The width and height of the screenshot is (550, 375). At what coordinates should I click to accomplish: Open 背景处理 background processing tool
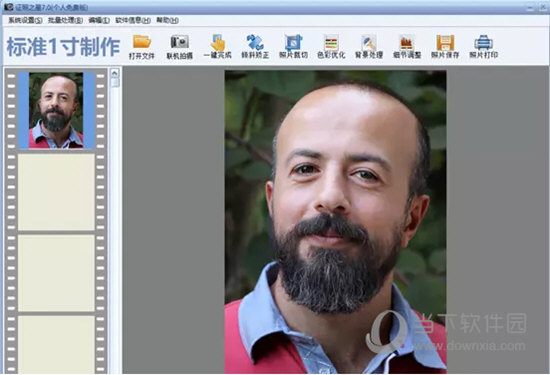[369, 46]
